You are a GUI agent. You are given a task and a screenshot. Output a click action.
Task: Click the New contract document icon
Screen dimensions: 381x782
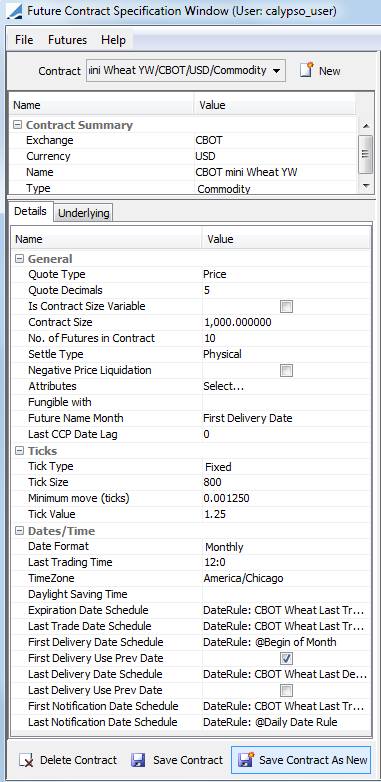tap(307, 70)
